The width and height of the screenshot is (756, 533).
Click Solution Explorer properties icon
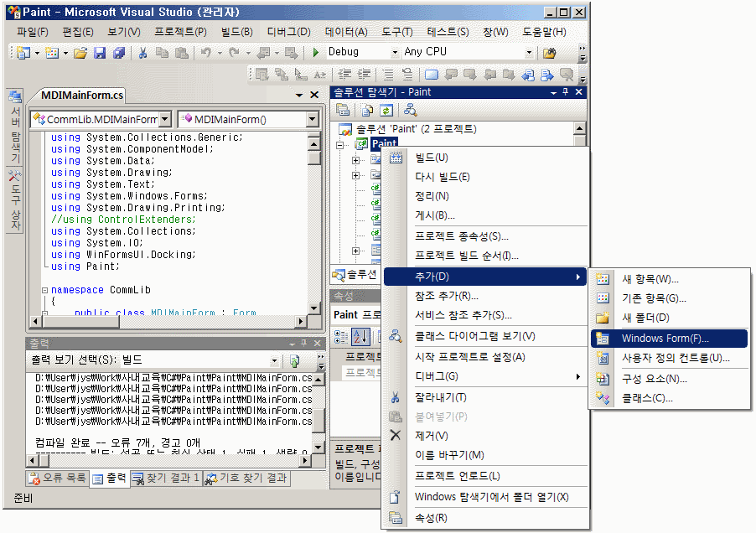(x=343, y=110)
